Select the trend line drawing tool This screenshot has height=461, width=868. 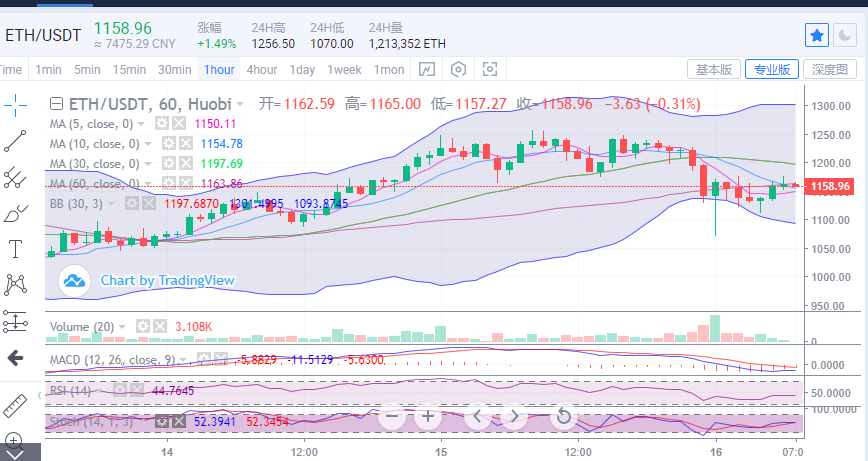point(15,141)
